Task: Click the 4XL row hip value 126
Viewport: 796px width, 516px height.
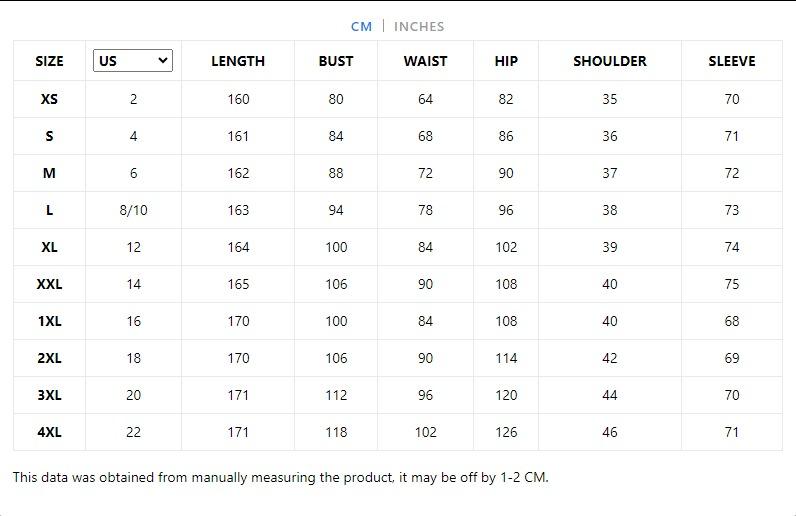Action: coord(506,432)
